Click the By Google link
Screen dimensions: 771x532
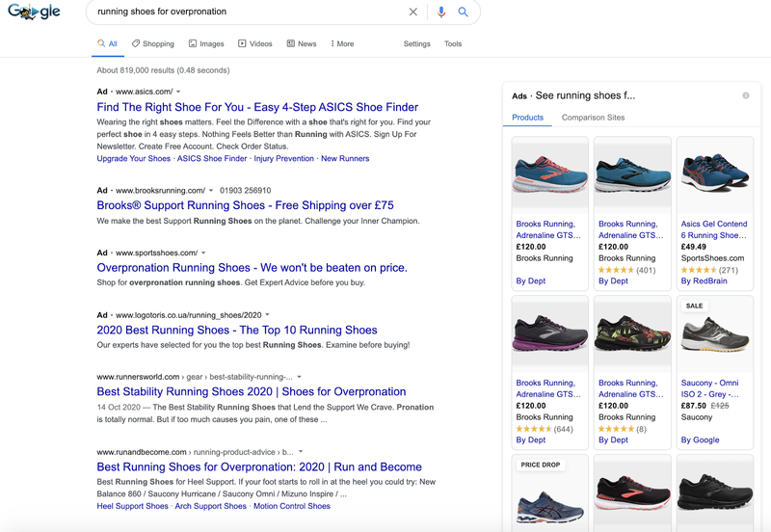tap(701, 439)
